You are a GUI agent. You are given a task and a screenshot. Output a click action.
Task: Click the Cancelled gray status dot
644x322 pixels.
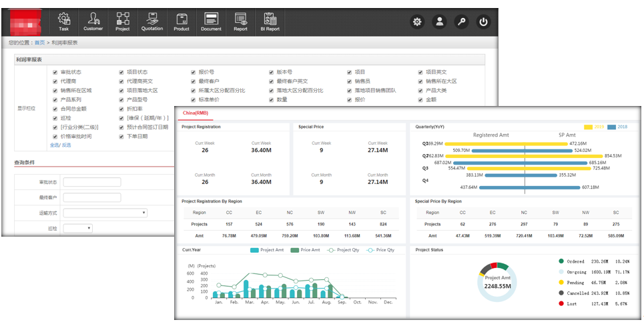pyautogui.click(x=561, y=293)
